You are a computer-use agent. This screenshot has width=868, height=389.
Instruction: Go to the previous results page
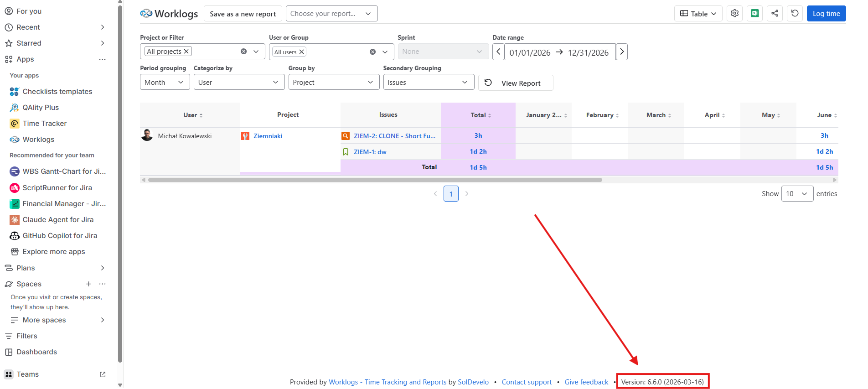click(435, 194)
